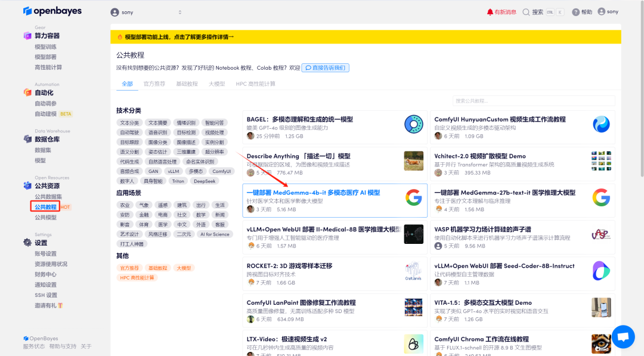Click 服务状态 in the footer
Image resolution: width=644 pixels, height=356 pixels.
pos(34,346)
